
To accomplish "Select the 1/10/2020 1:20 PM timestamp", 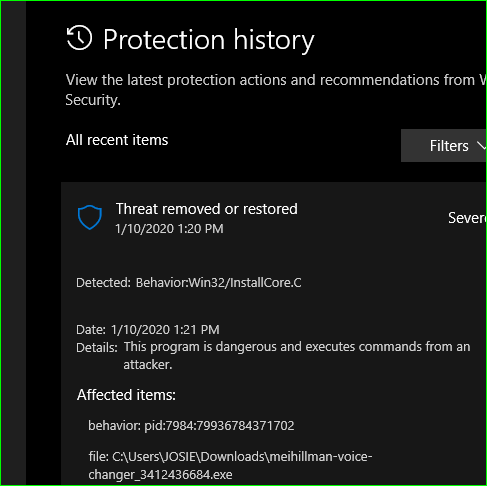I will pos(169,229).
